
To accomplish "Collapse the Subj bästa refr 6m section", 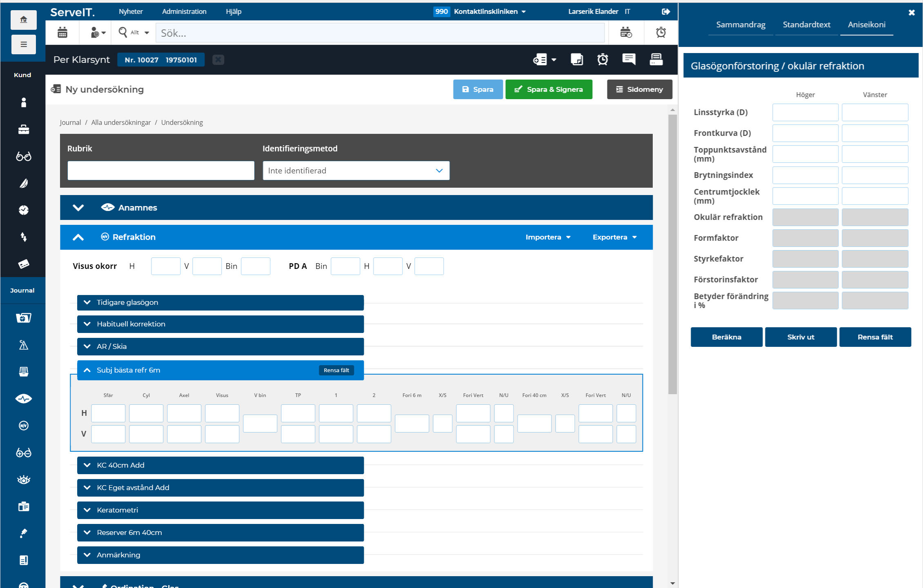I will [x=88, y=369].
